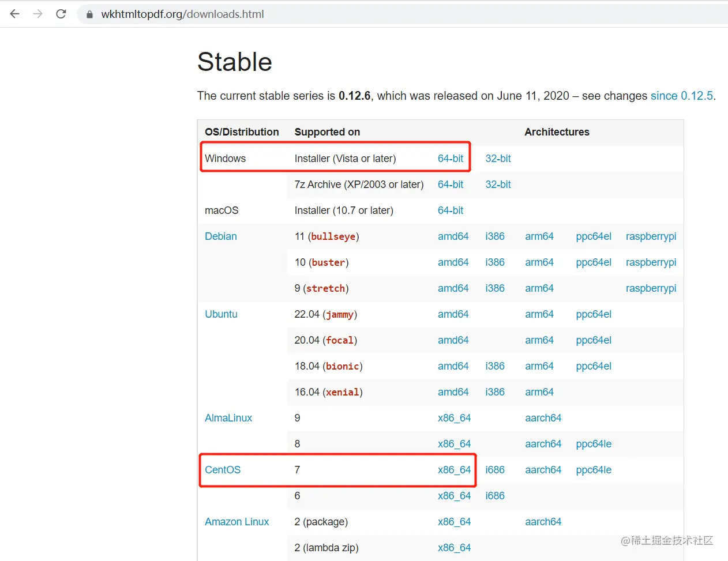Download Ubuntu 18.04 bionic amd64
728x561 pixels.
pos(453,366)
